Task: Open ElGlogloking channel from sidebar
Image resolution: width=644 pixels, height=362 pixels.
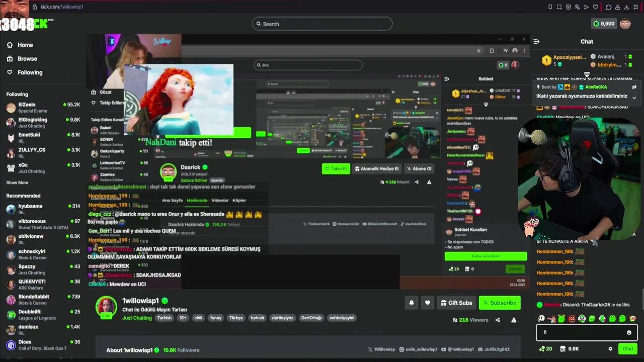Action: pyautogui.click(x=43, y=123)
